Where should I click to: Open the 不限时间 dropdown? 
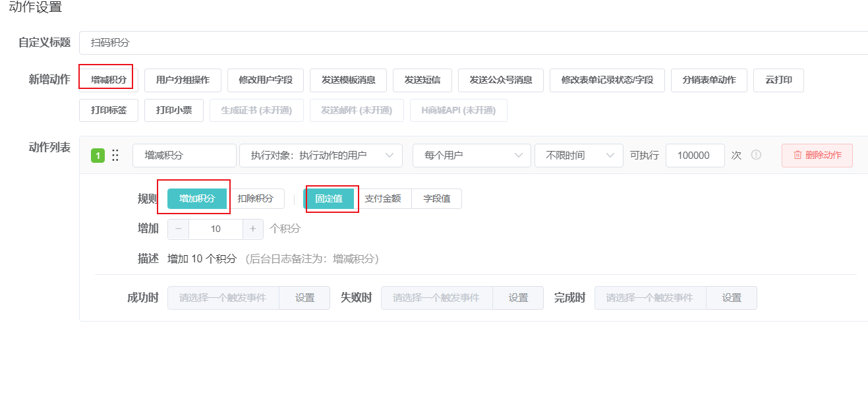tap(579, 156)
